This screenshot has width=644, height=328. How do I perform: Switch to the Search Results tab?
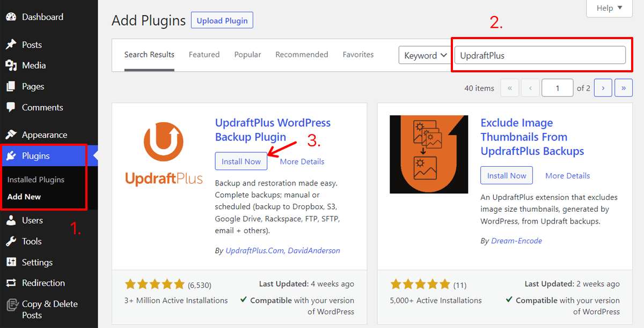(x=149, y=55)
